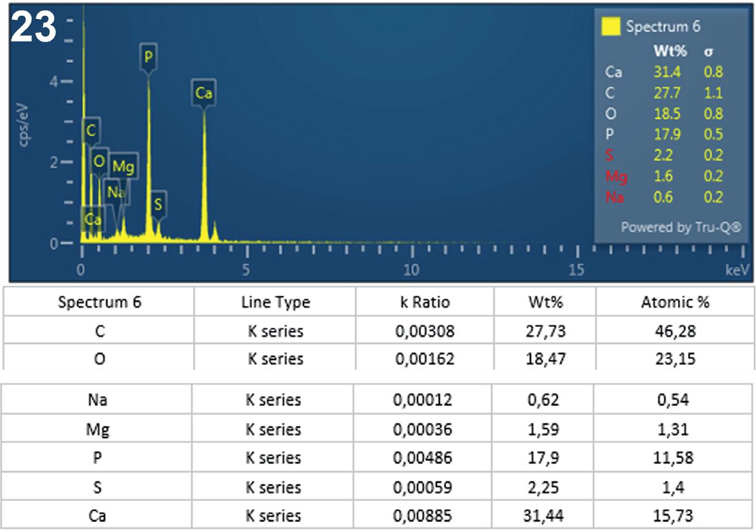
Task: Click the Mg peak label tag
Action: [x=123, y=167]
